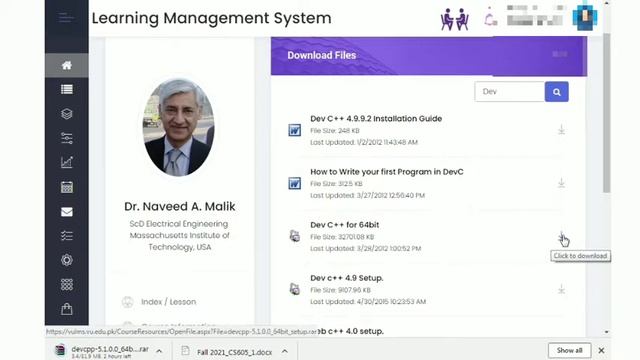Open the line chart sidebar icon

click(x=67, y=162)
